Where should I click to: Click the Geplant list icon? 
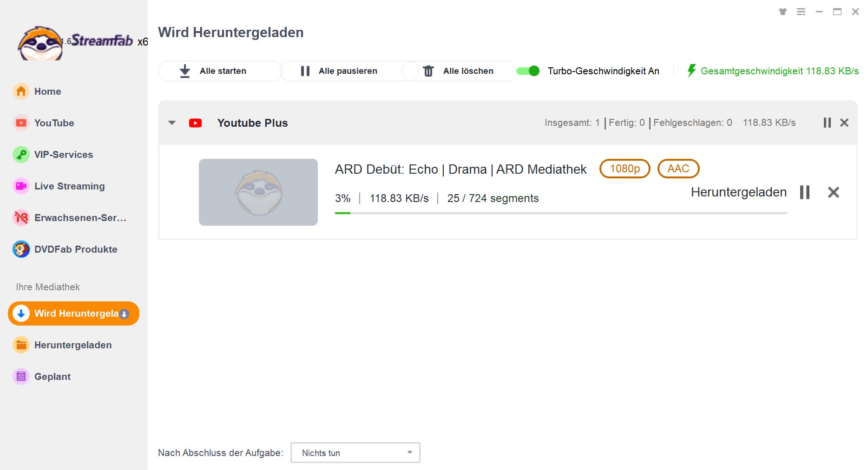click(x=21, y=377)
